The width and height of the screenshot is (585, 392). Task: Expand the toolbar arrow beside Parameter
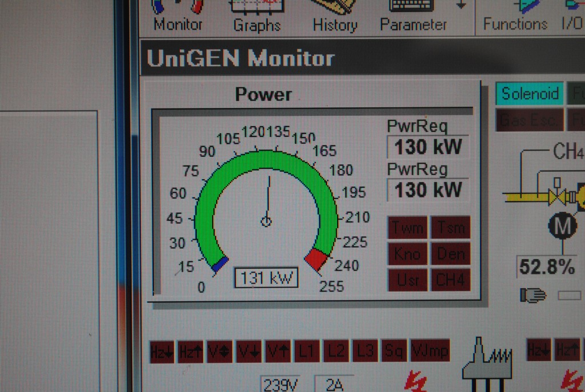point(462,5)
